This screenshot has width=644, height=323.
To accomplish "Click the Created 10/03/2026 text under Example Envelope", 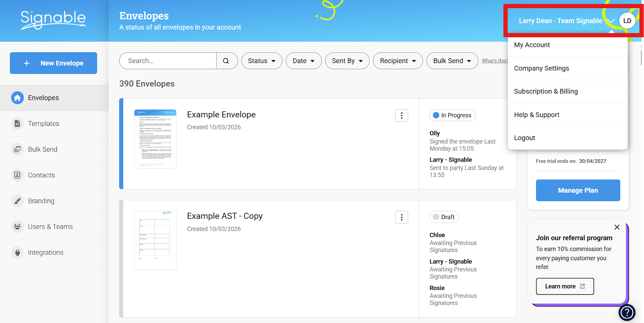I will pyautogui.click(x=214, y=127).
